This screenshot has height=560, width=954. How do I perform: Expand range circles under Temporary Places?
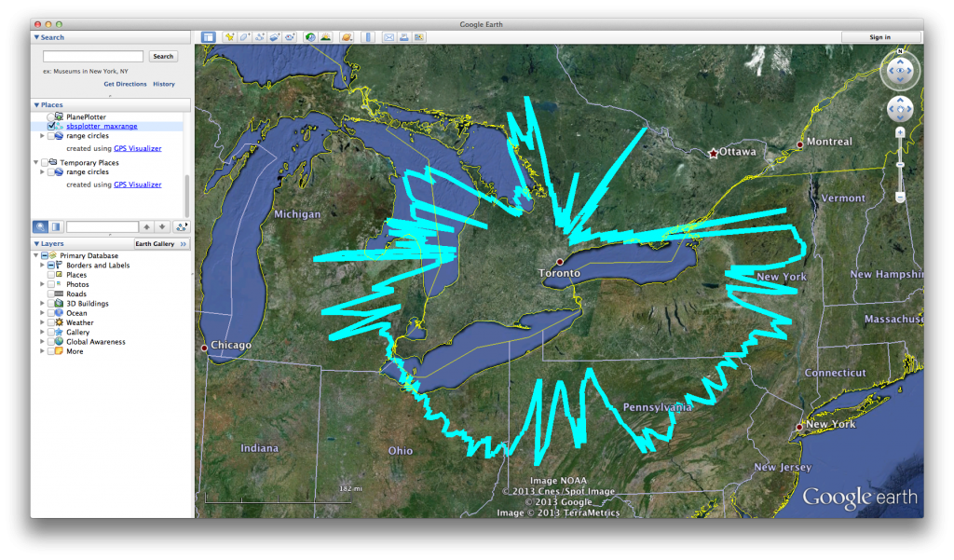pos(42,172)
